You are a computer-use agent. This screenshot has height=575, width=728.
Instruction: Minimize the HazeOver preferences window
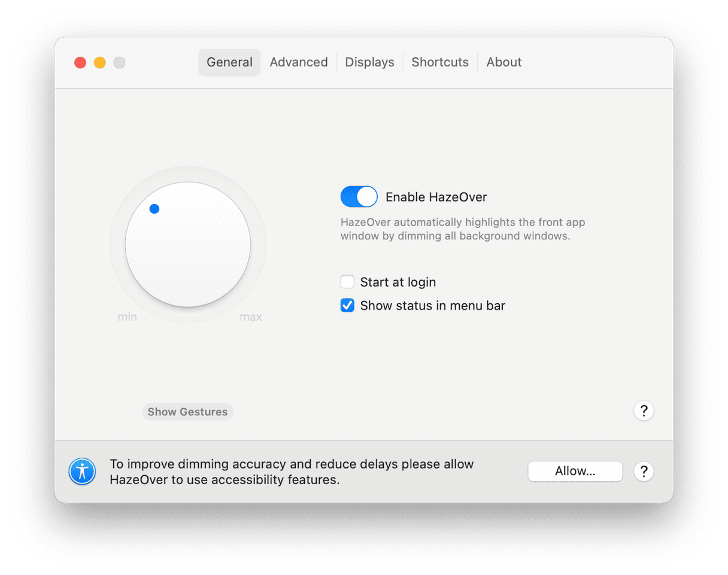[x=100, y=63]
